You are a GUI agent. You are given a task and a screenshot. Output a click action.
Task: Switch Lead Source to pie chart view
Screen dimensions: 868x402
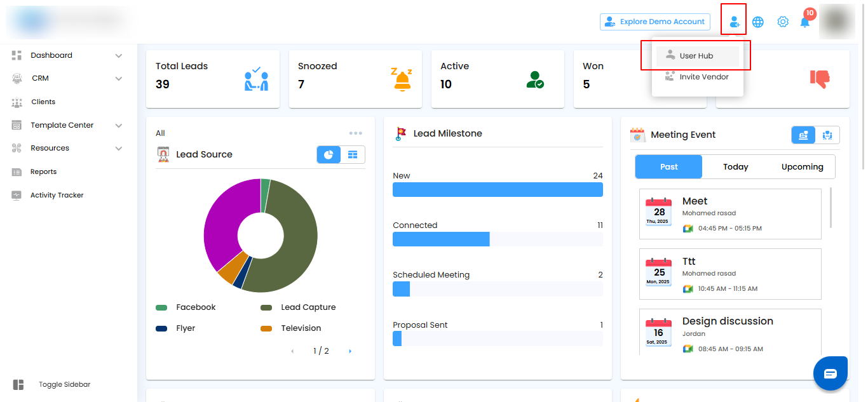[329, 155]
